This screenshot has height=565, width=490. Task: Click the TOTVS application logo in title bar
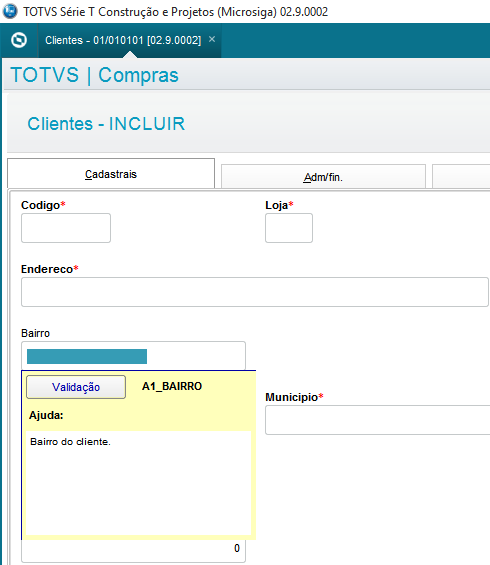coord(10,11)
